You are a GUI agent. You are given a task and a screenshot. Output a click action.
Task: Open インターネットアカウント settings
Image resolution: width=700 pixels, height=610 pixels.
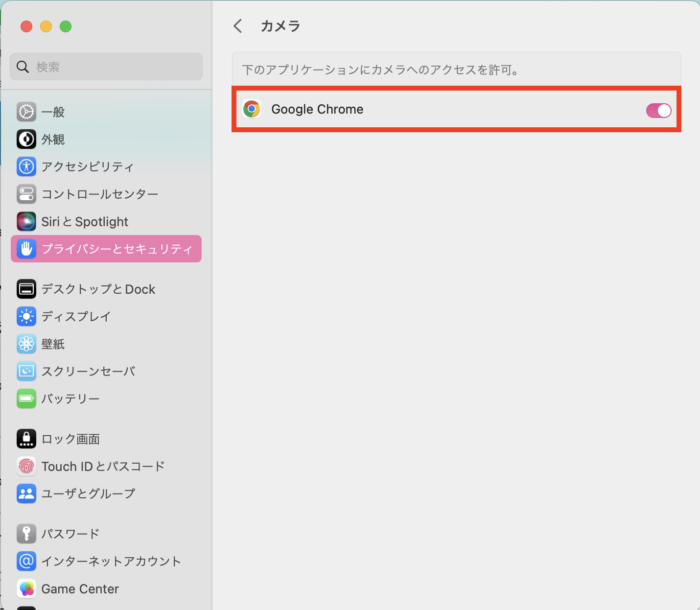point(111,562)
